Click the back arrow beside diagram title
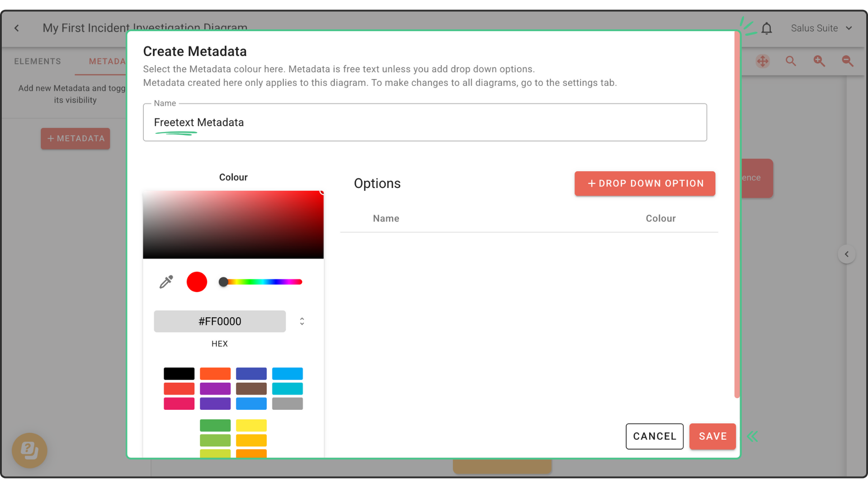This screenshot has height=488, width=868. click(17, 28)
